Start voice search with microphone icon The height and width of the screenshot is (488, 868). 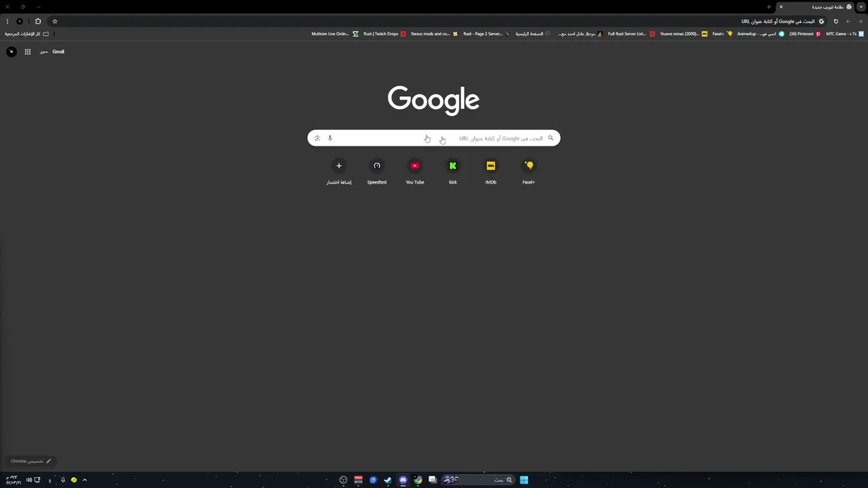[x=330, y=138]
